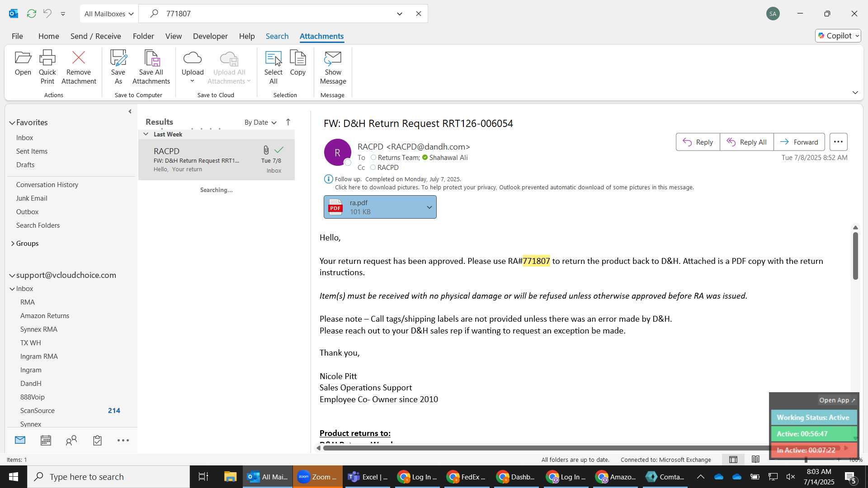The width and height of the screenshot is (868, 488).
Task: Copy the attachment
Action: coord(297,63)
